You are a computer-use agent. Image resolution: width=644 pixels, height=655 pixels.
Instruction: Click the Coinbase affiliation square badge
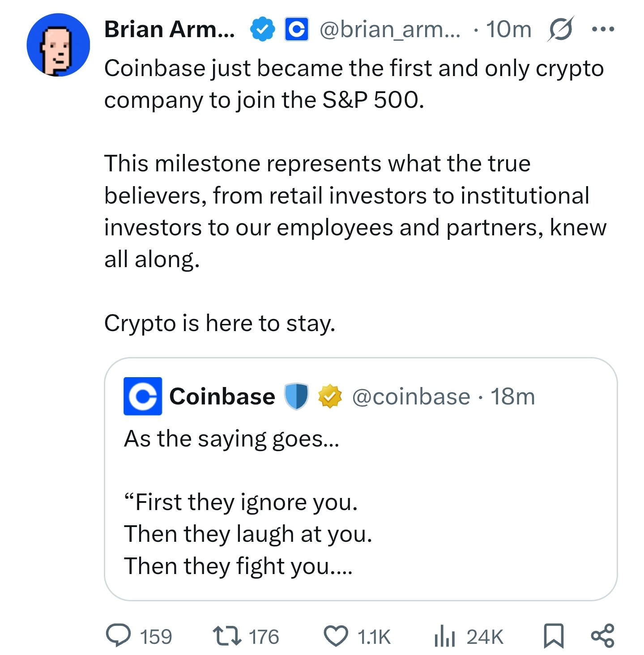click(296, 30)
